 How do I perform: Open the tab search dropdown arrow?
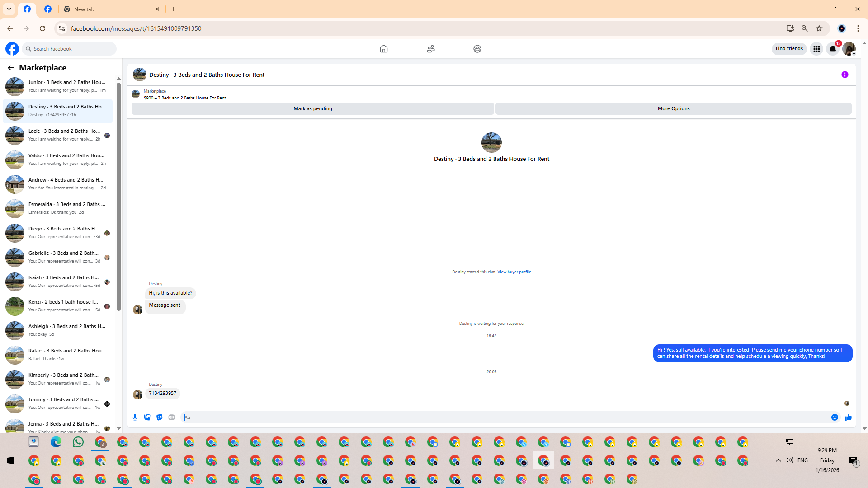9,9
